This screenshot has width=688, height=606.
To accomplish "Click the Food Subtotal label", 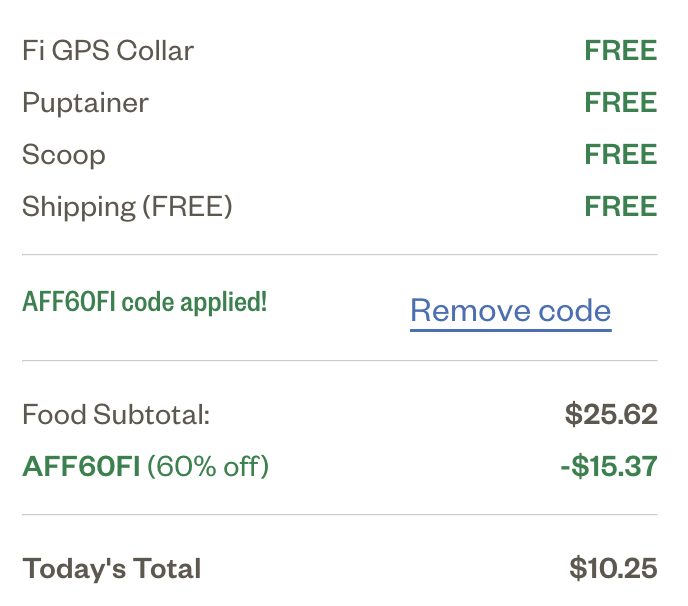I will (116, 414).
